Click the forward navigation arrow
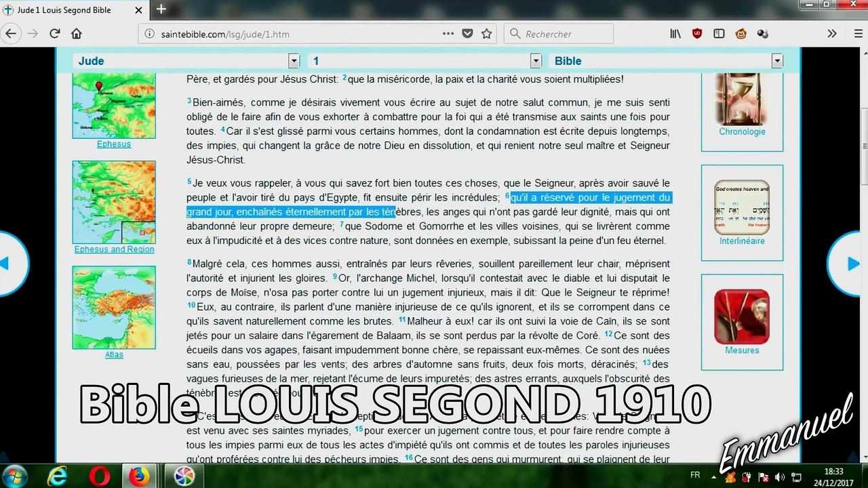Screen dimensions: 868x488 (x=33, y=34)
